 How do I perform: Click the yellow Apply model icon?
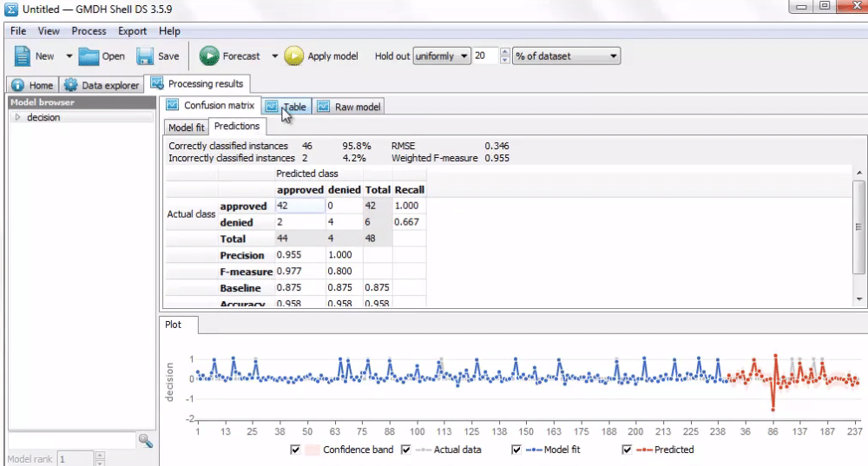[294, 56]
